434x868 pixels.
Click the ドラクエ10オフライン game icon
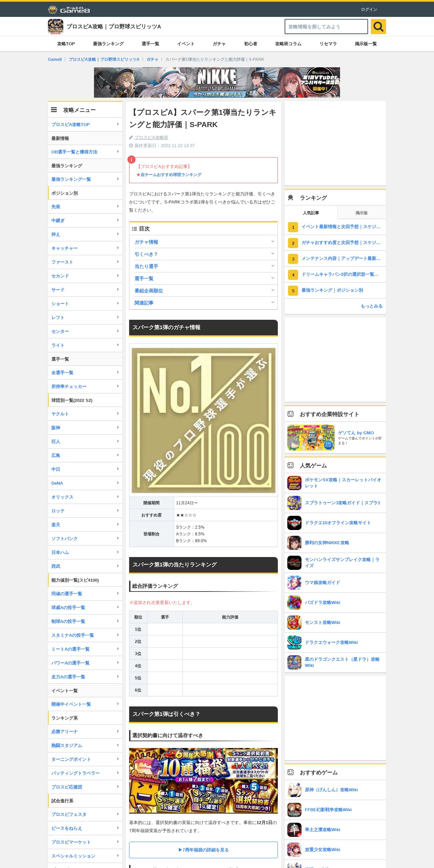(x=294, y=523)
